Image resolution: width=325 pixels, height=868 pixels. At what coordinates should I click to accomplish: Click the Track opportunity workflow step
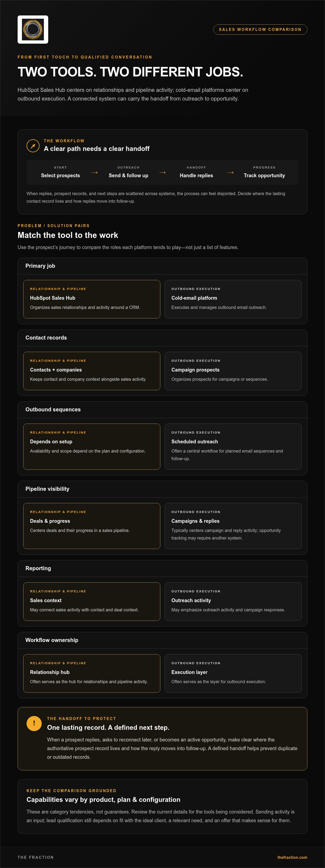264,172
